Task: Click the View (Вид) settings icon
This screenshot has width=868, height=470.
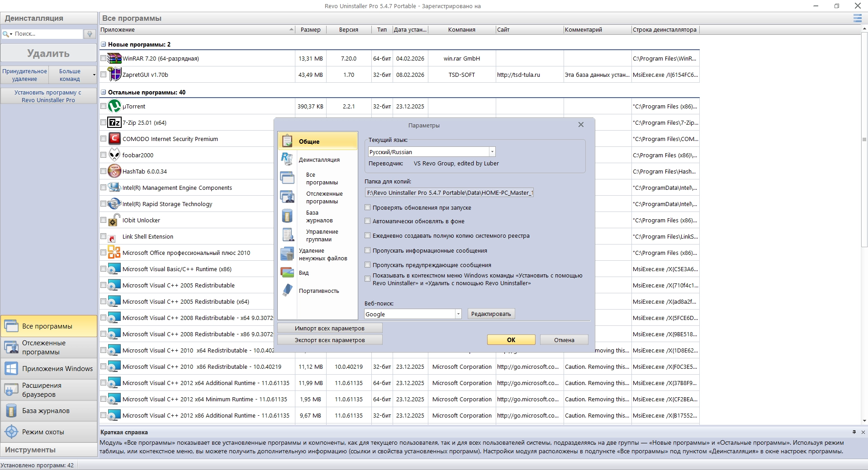Action: click(287, 273)
